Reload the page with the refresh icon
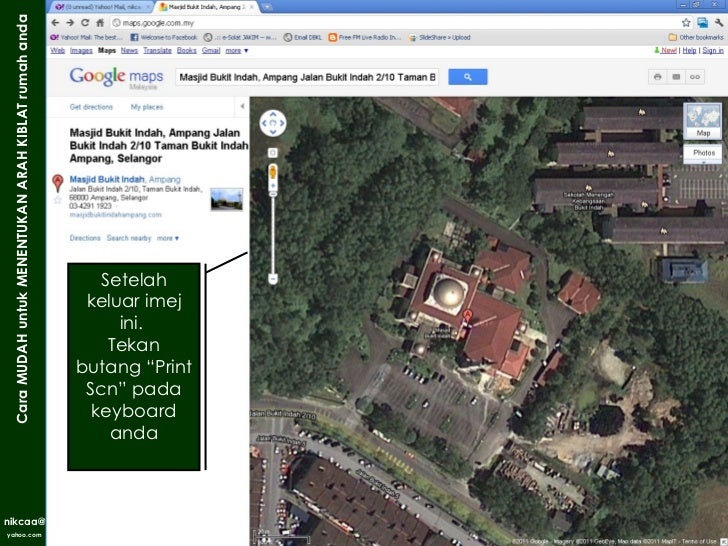This screenshot has height=546, width=728. 85,23
